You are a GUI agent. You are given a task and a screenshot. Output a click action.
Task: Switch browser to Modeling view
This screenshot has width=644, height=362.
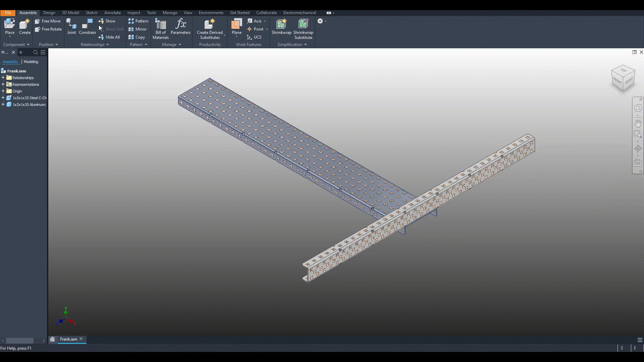coord(31,62)
